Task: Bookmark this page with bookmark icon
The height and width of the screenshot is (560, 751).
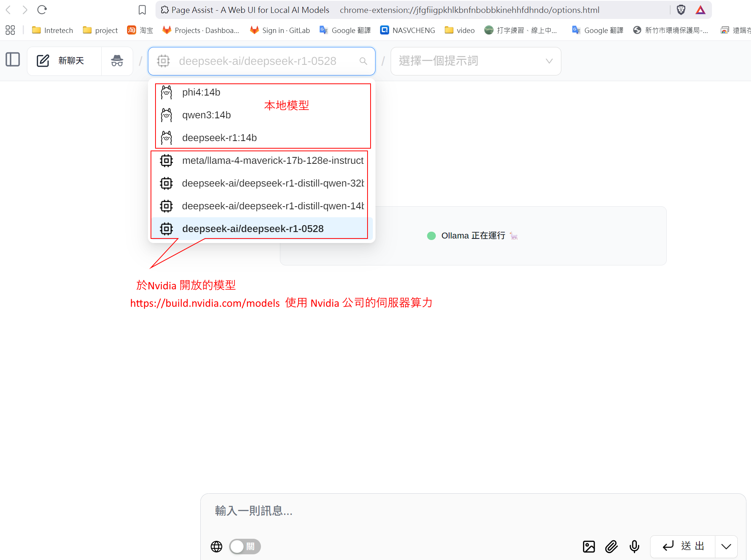Action: (x=142, y=10)
